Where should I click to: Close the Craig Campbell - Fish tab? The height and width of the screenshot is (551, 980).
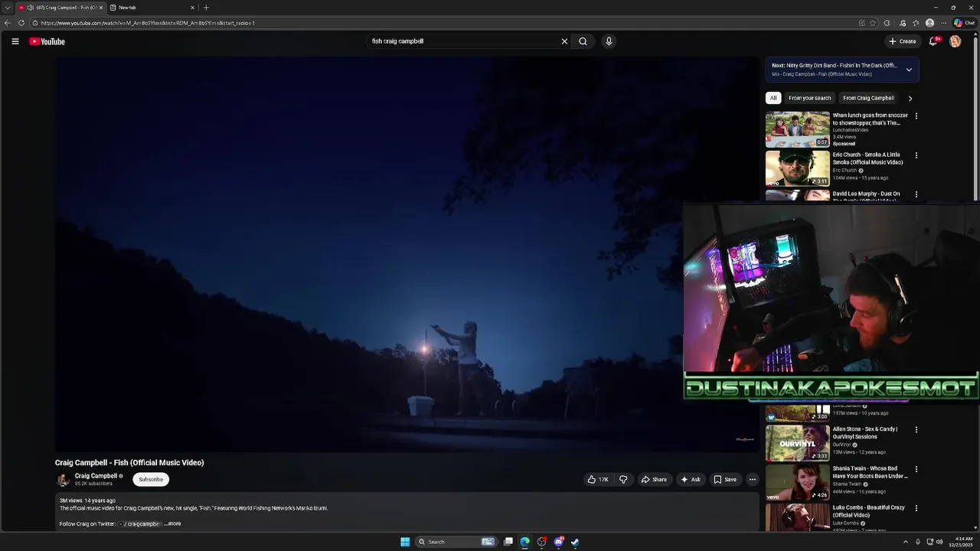[101, 8]
